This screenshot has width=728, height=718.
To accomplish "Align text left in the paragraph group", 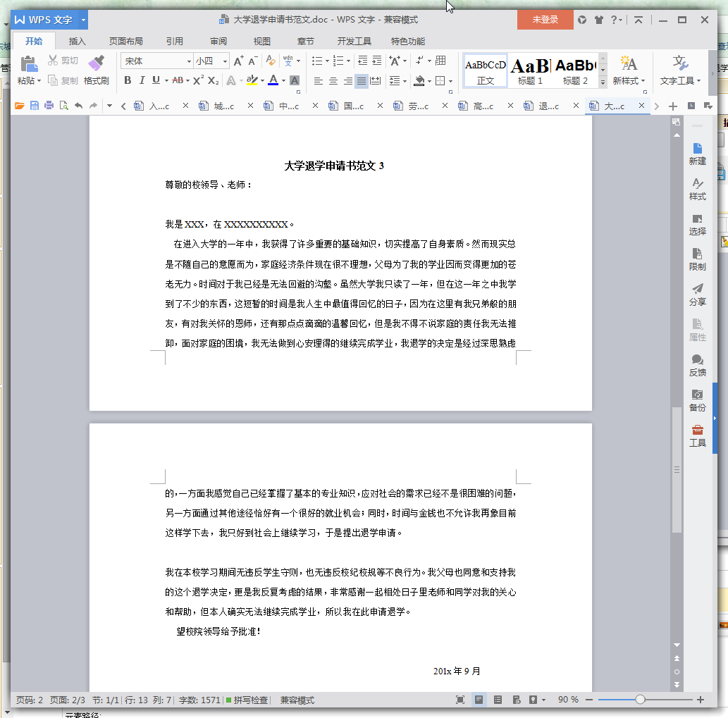I will (318, 81).
